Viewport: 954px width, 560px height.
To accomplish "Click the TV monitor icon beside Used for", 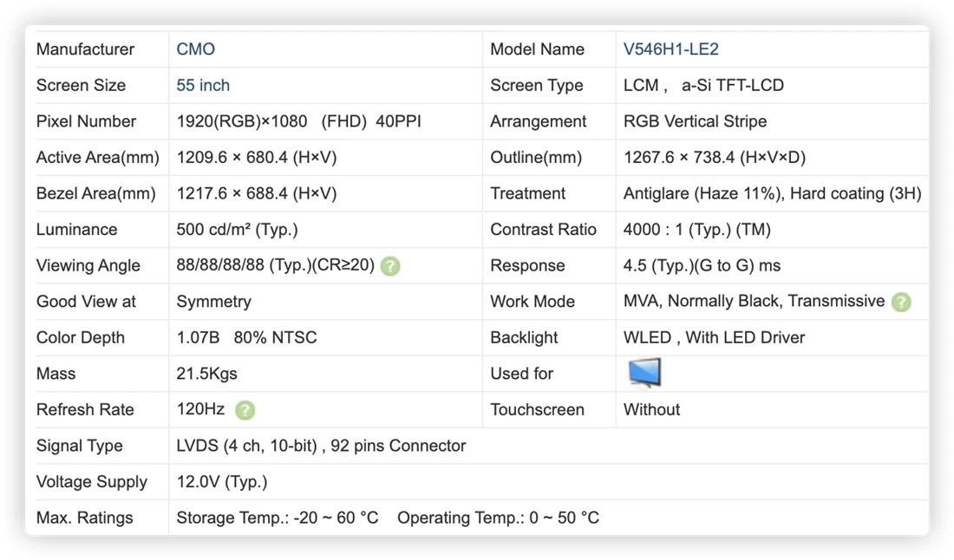I will pyautogui.click(x=644, y=373).
